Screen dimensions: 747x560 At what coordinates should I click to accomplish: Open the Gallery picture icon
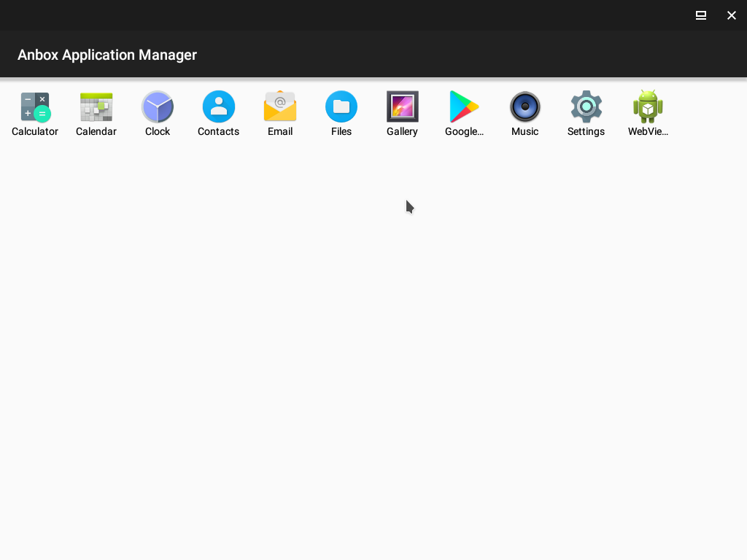pos(403,107)
